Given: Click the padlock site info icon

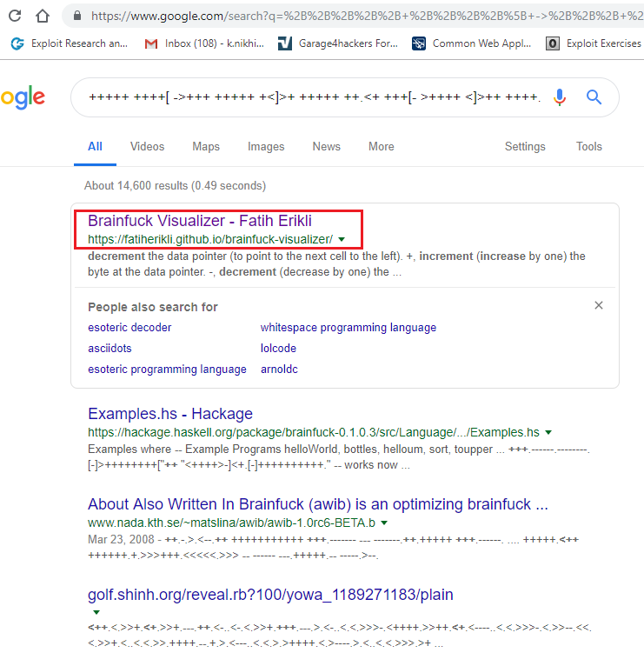Looking at the screenshot, I should pyautogui.click(x=78, y=16).
